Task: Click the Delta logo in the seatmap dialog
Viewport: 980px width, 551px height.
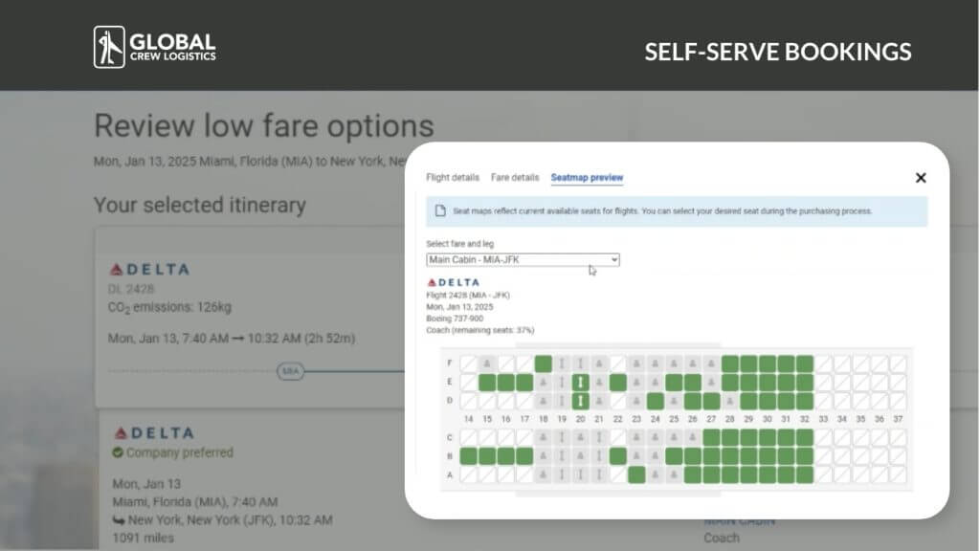Action: [454, 282]
